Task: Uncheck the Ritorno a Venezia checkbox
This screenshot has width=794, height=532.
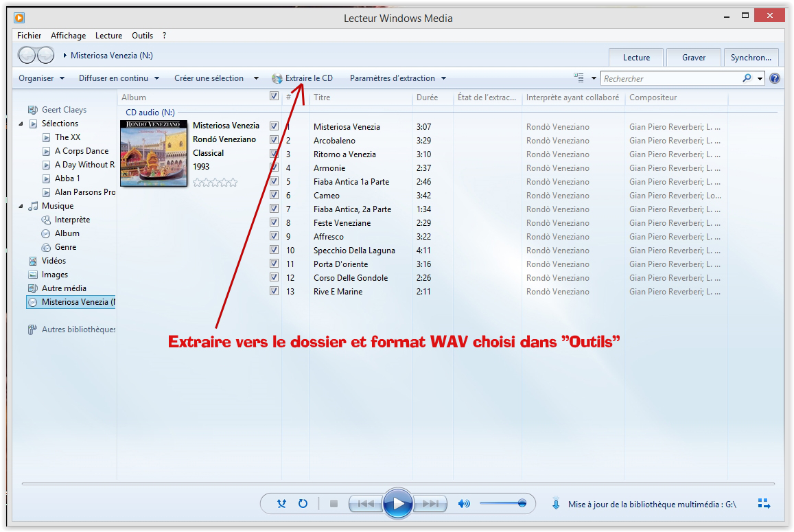Action: coord(274,153)
